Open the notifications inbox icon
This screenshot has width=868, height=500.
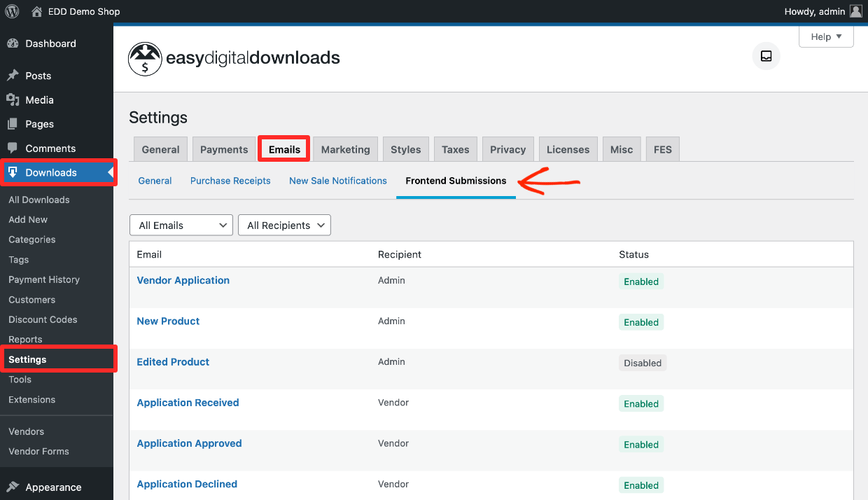click(766, 56)
